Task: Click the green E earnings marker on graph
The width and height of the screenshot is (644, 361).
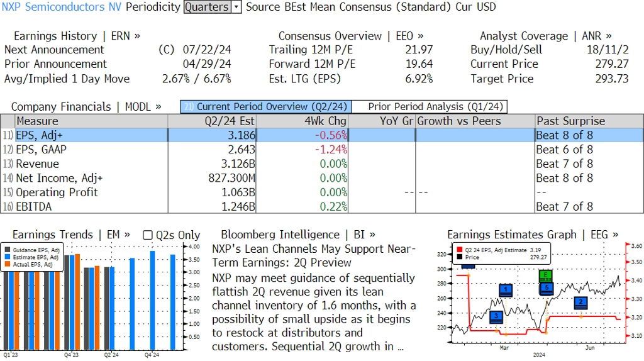Action: 545,275
